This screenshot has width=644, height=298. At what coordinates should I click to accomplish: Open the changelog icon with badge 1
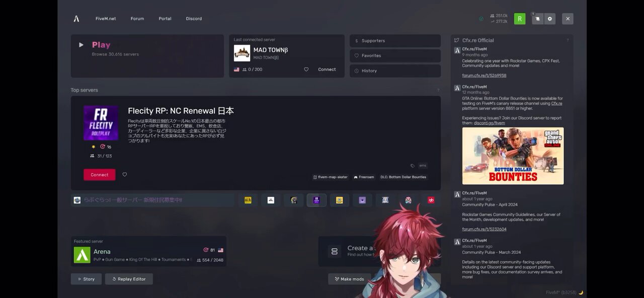tap(537, 19)
